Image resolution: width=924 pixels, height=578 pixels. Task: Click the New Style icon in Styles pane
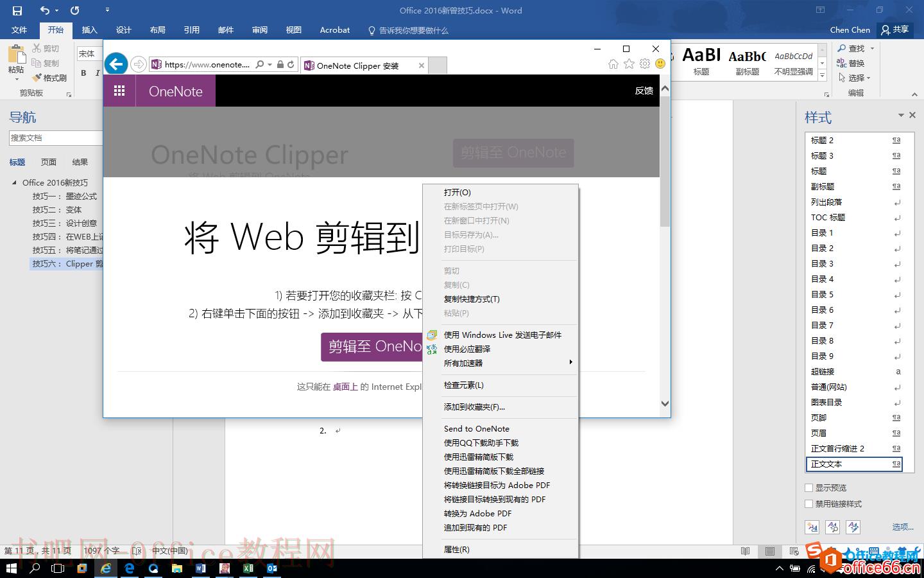point(812,527)
